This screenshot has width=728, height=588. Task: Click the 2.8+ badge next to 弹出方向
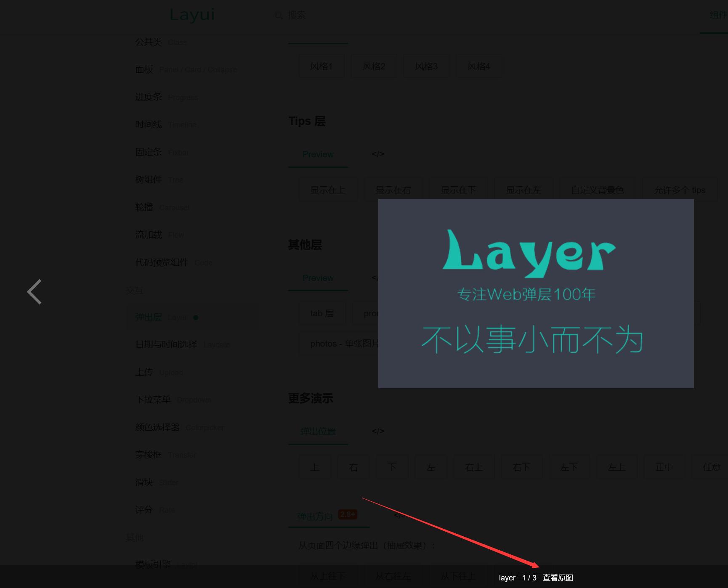point(348,514)
